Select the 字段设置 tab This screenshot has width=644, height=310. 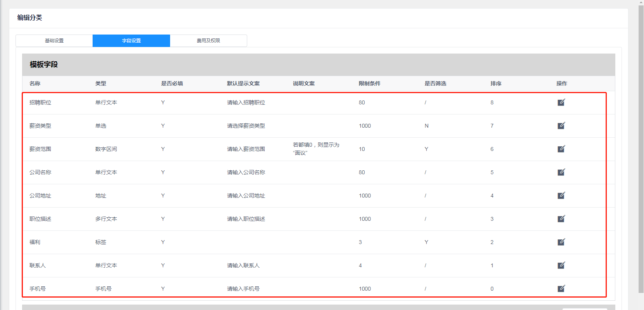coord(131,41)
